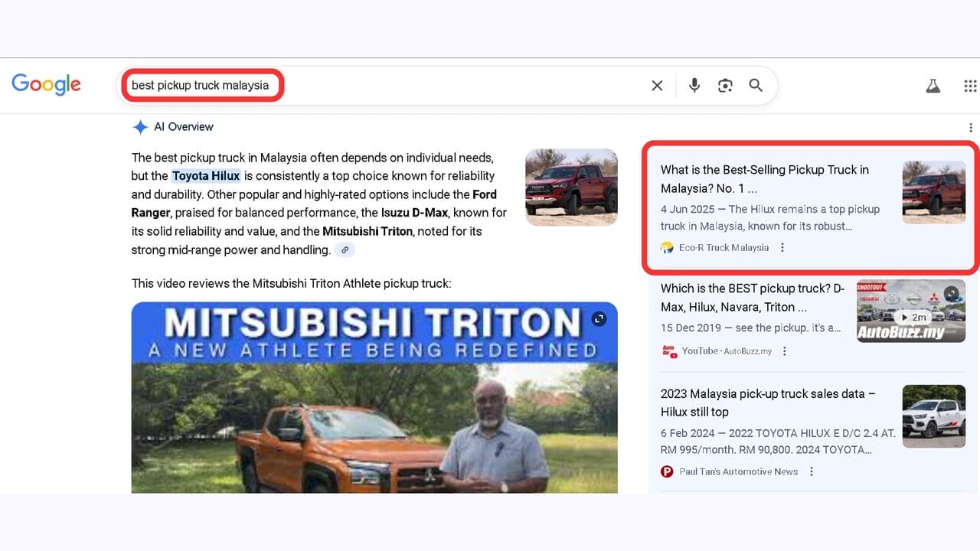This screenshot has width=980, height=551.
Task: Click the magnifier search button
Action: (756, 86)
